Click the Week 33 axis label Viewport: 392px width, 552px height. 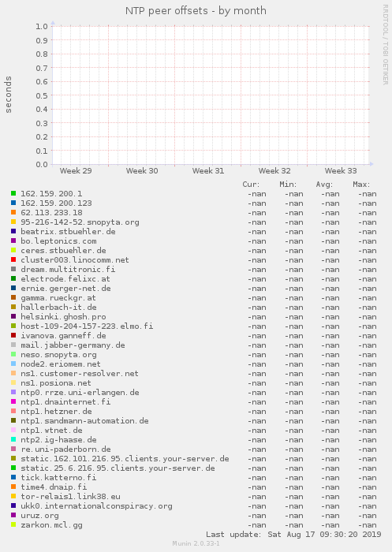[x=341, y=171]
